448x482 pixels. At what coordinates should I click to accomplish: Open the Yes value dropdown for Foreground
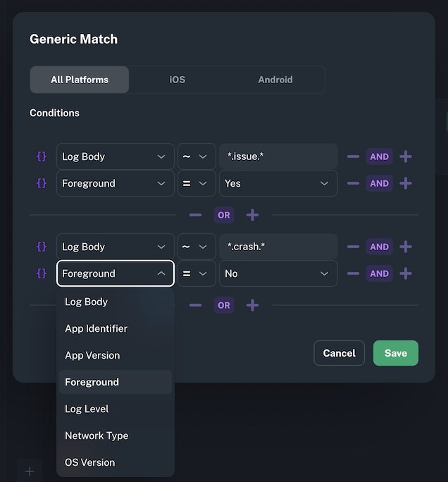point(278,183)
